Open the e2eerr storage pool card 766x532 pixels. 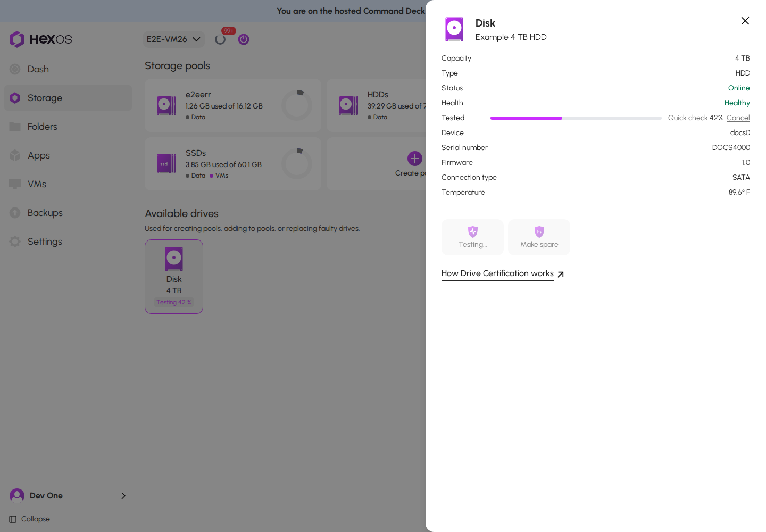click(233, 105)
